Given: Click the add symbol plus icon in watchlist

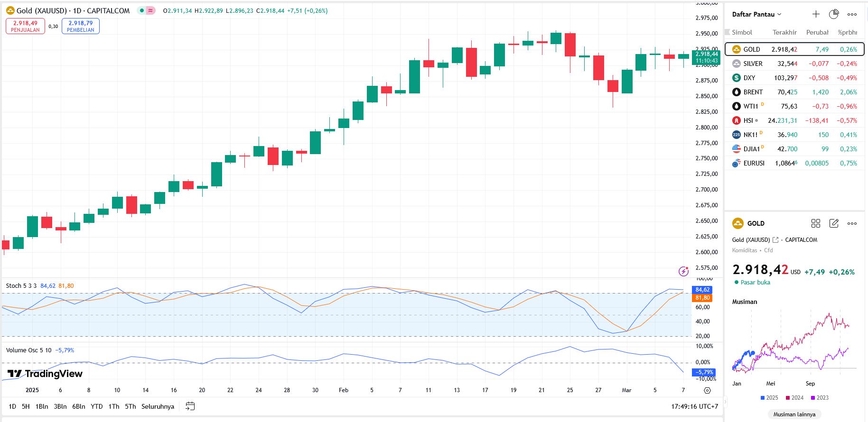Looking at the screenshot, I should tap(816, 14).
